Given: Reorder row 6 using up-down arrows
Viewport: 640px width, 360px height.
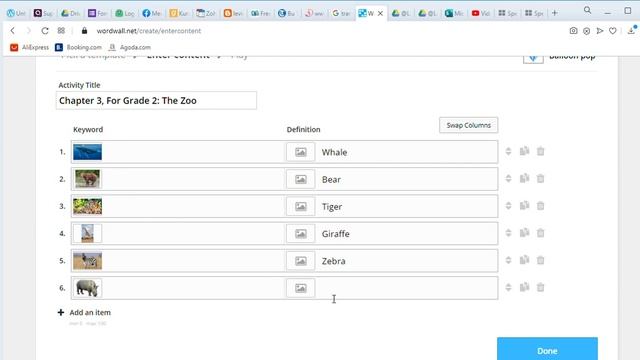Looking at the screenshot, I should pos(508,287).
